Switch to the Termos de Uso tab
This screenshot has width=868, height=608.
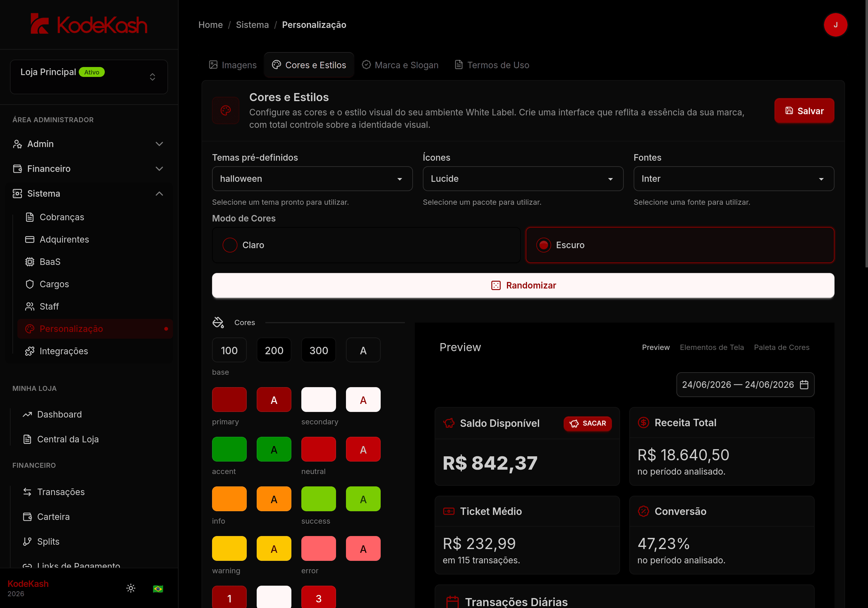[492, 65]
